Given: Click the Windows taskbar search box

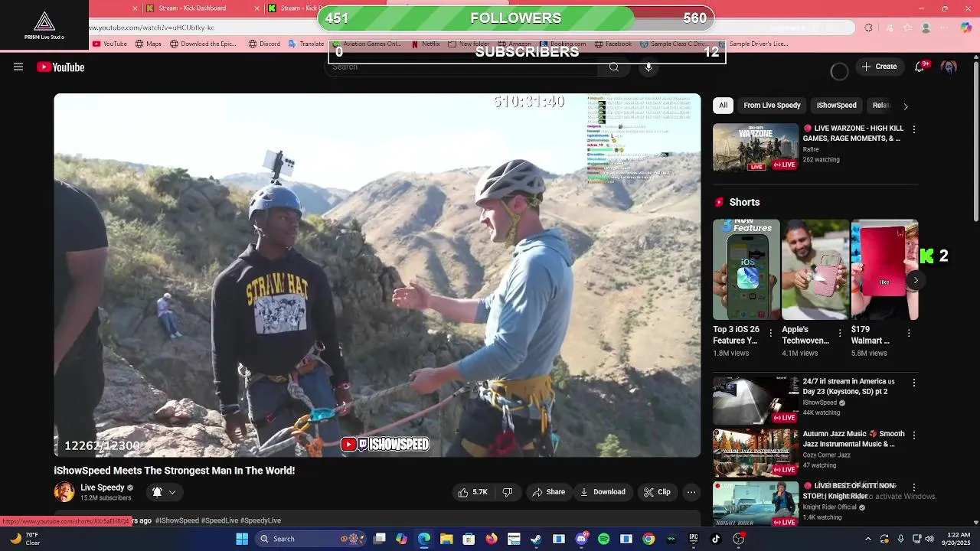Looking at the screenshot, I should 309,539.
